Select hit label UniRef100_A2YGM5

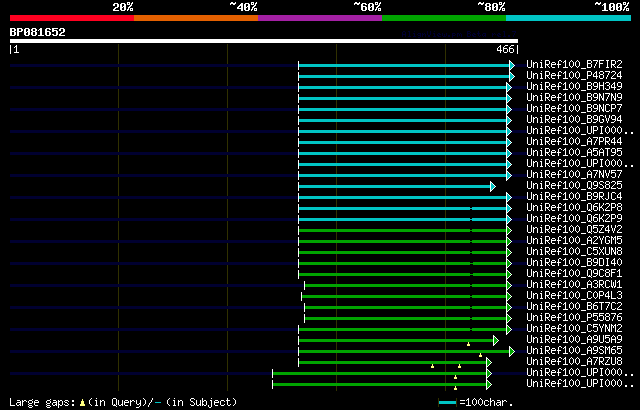point(574,241)
